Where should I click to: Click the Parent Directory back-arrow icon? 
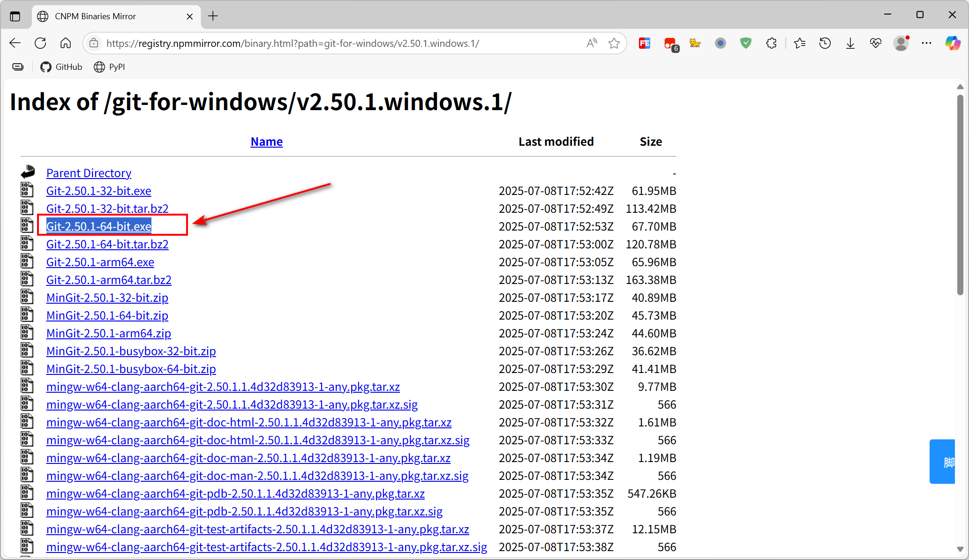[x=28, y=172]
